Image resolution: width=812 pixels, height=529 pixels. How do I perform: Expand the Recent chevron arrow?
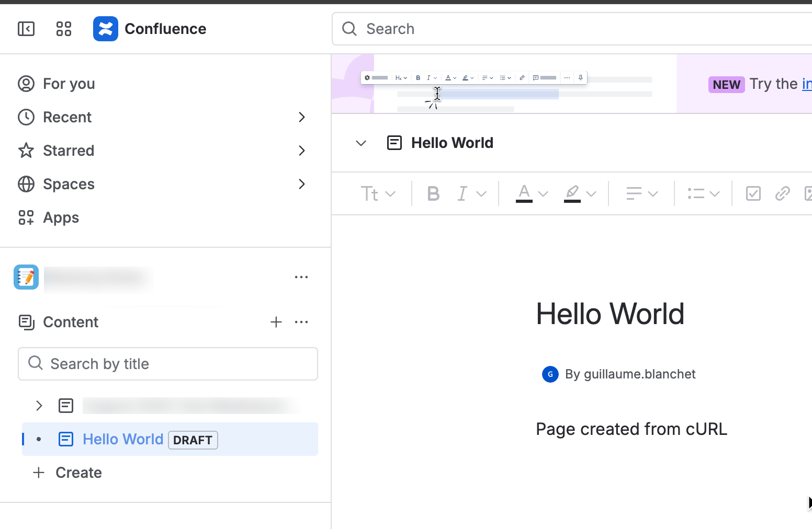pos(302,117)
